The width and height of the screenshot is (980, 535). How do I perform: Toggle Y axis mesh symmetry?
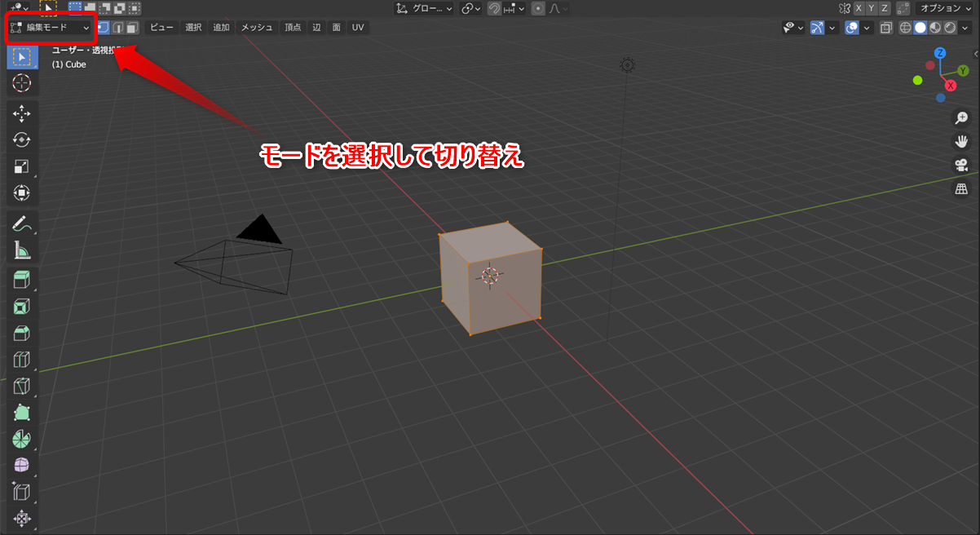872,8
